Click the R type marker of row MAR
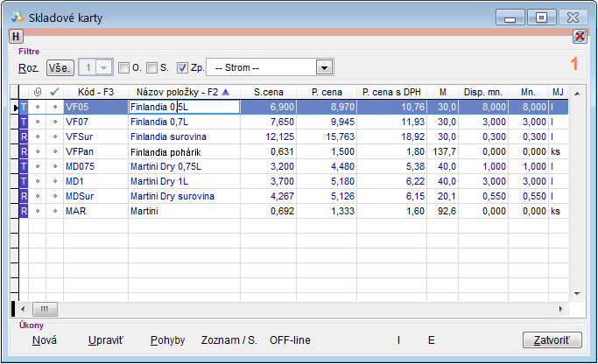598x364 pixels. pyautogui.click(x=25, y=211)
